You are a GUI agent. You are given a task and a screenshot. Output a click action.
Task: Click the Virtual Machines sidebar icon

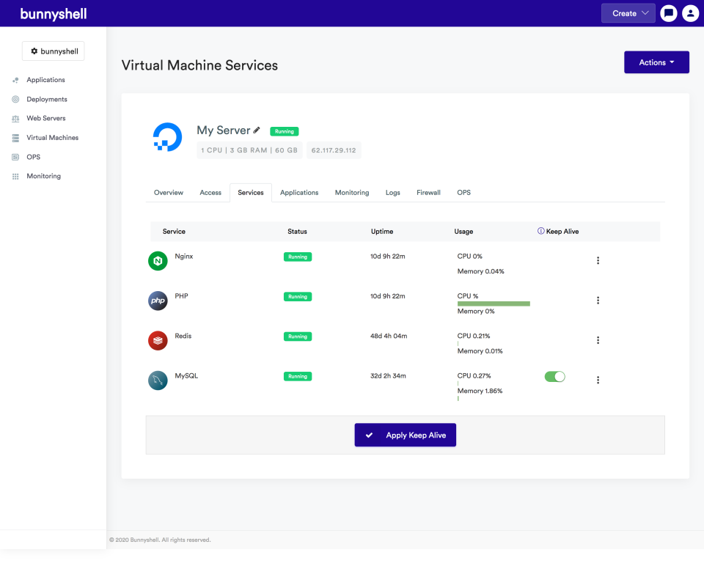[15, 138]
